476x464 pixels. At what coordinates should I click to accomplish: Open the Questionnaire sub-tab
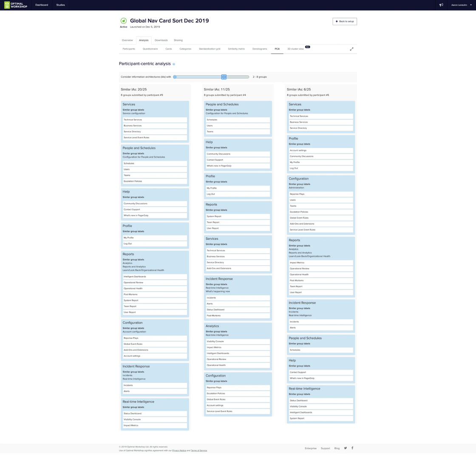(150, 49)
